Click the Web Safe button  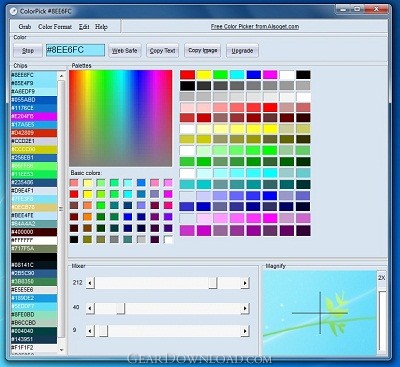(x=124, y=51)
